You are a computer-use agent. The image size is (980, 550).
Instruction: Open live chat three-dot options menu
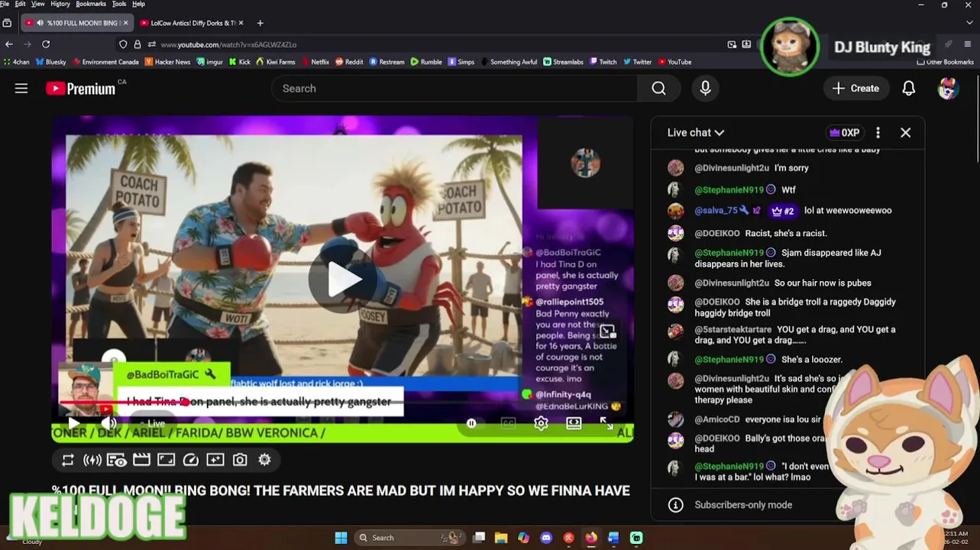pos(878,133)
